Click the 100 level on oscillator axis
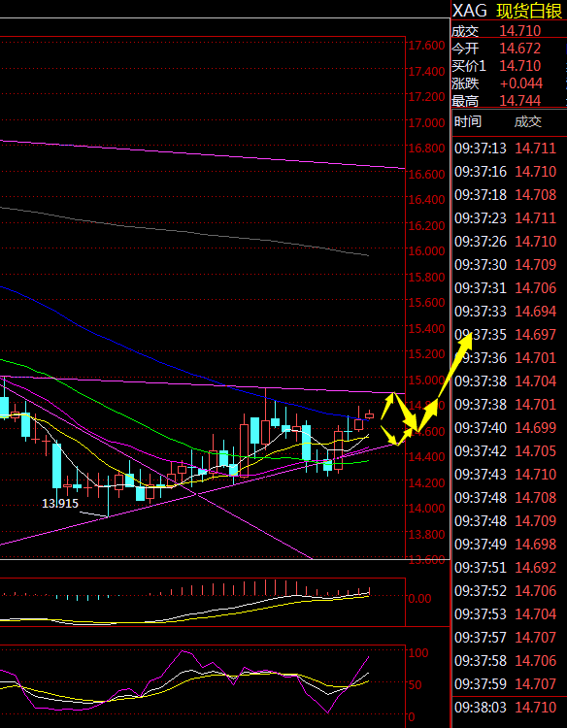Screen dimensions: 567x728 tap(417, 652)
